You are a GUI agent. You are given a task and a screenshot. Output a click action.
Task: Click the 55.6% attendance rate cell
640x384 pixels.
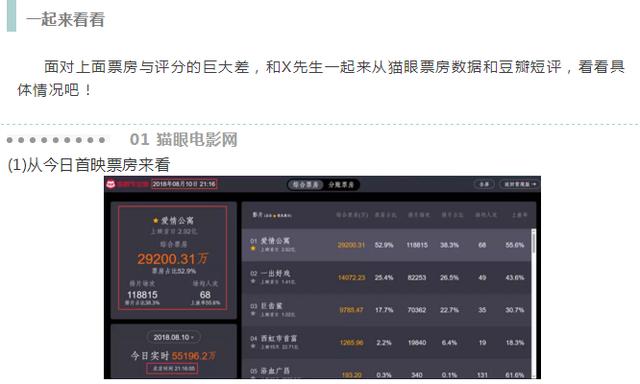(515, 245)
